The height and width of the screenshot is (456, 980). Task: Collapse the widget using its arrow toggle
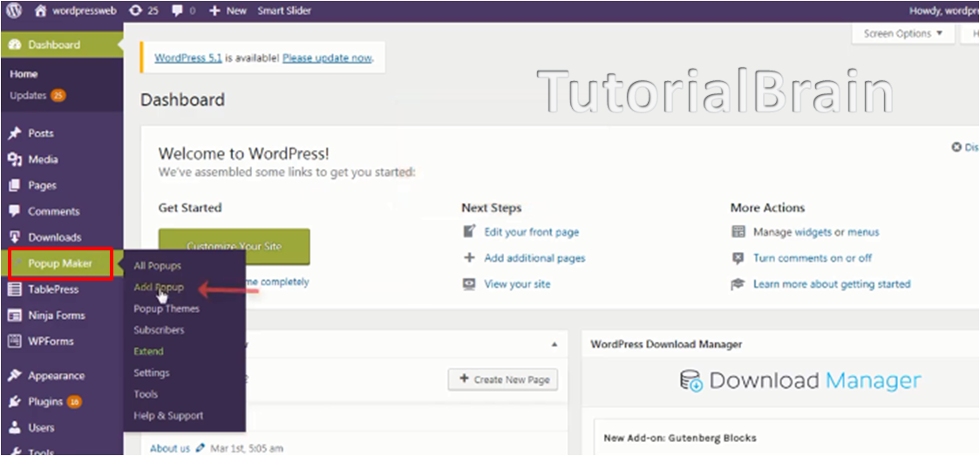pos(555,344)
